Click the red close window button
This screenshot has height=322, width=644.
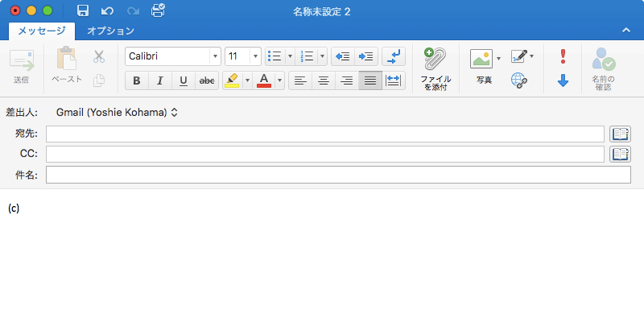(x=15, y=10)
